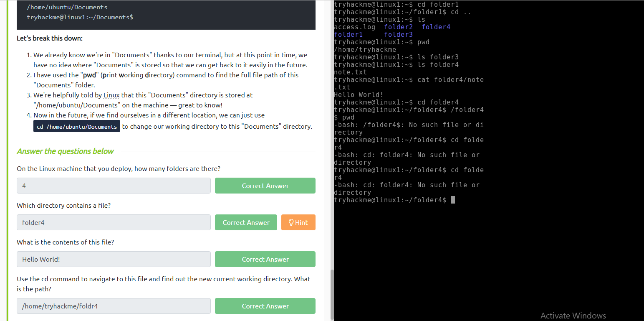
Task: Click Correct Answer button beside /home/tryhackme/foldr4
Action: pyautogui.click(x=265, y=306)
